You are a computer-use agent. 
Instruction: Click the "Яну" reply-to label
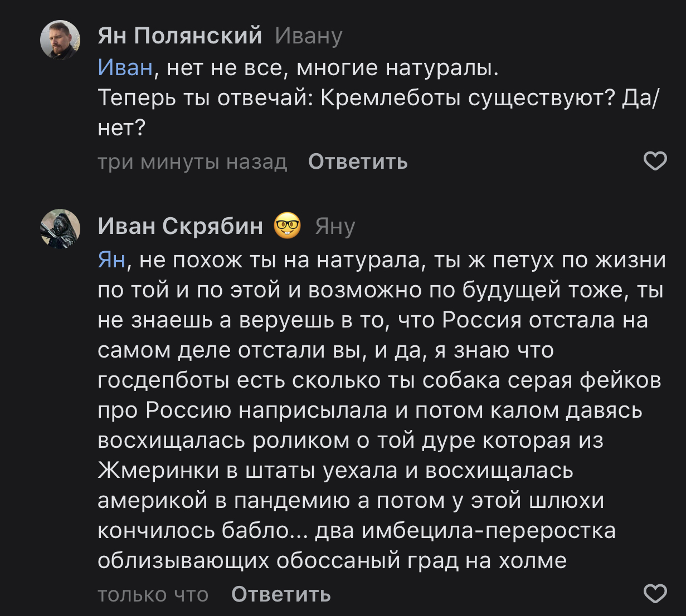click(335, 227)
